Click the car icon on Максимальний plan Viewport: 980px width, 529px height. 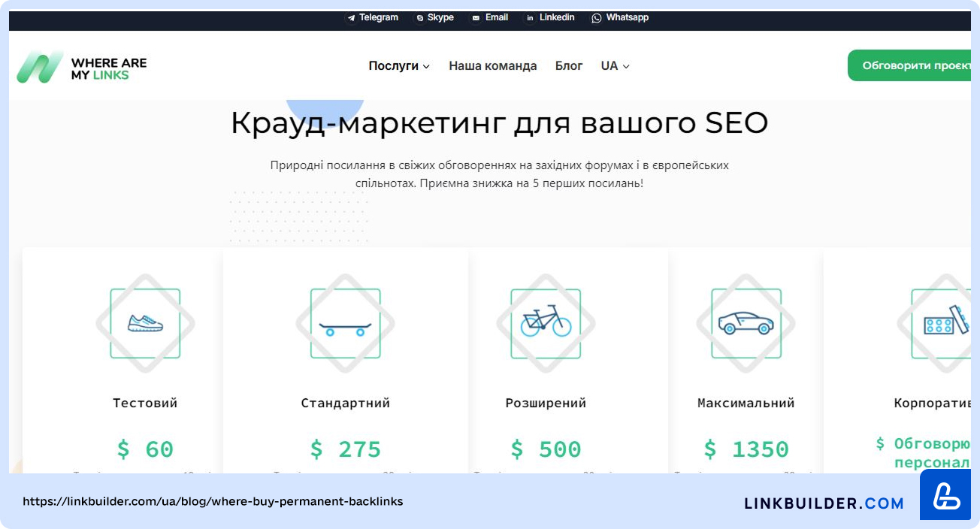click(x=746, y=324)
